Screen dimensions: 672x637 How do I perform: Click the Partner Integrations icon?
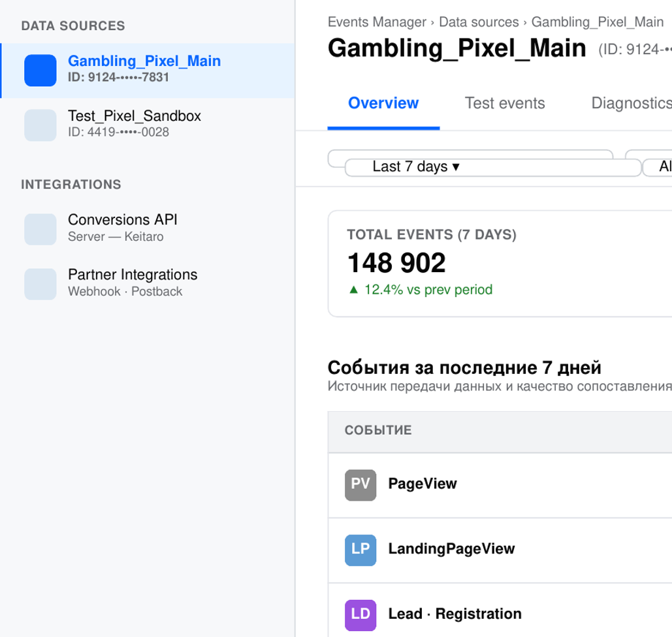[40, 284]
